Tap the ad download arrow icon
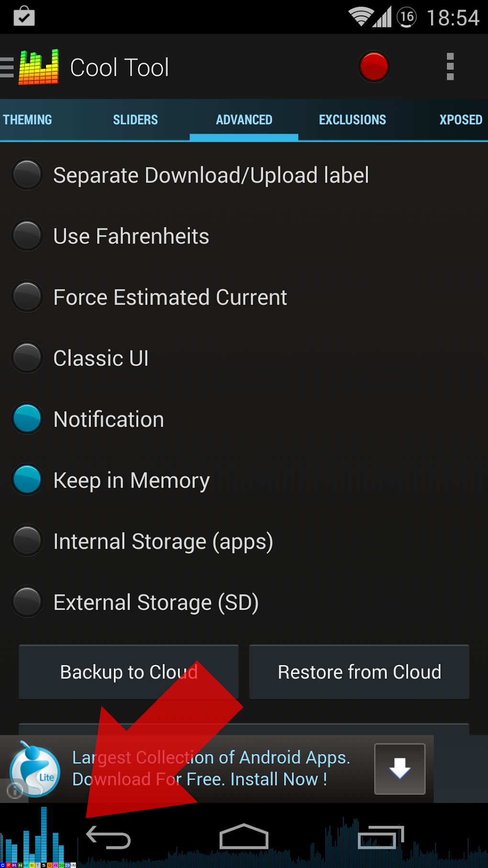The width and height of the screenshot is (488, 868). pos(399,769)
